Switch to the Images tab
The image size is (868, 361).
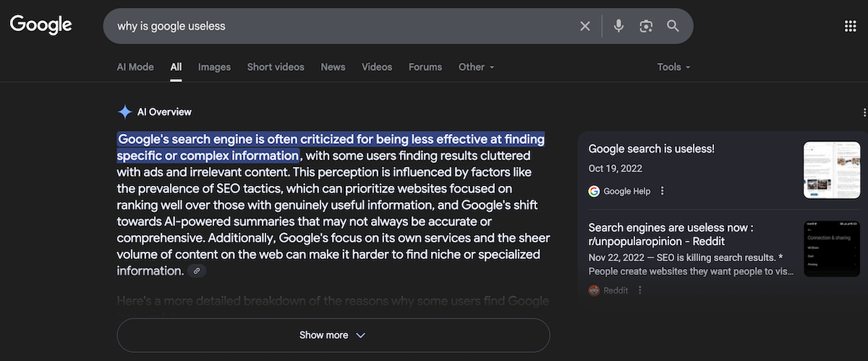214,67
